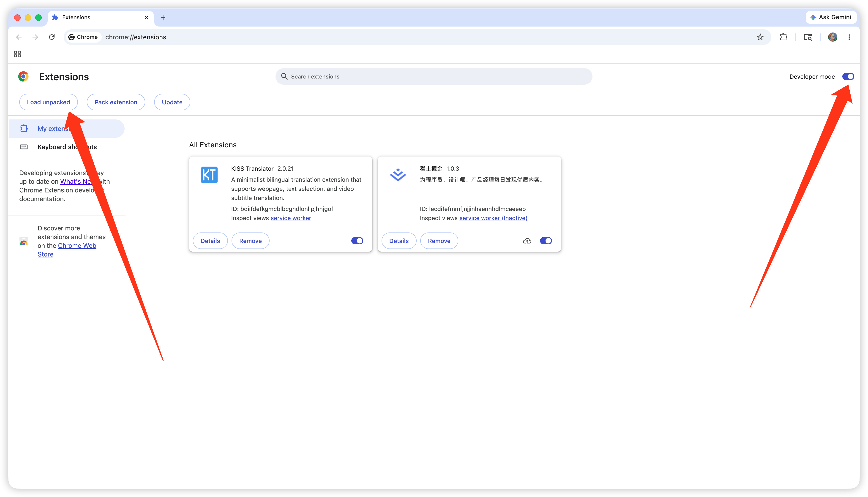Disable the 稀土掘金 extension toggle
868x497 pixels.
546,241
